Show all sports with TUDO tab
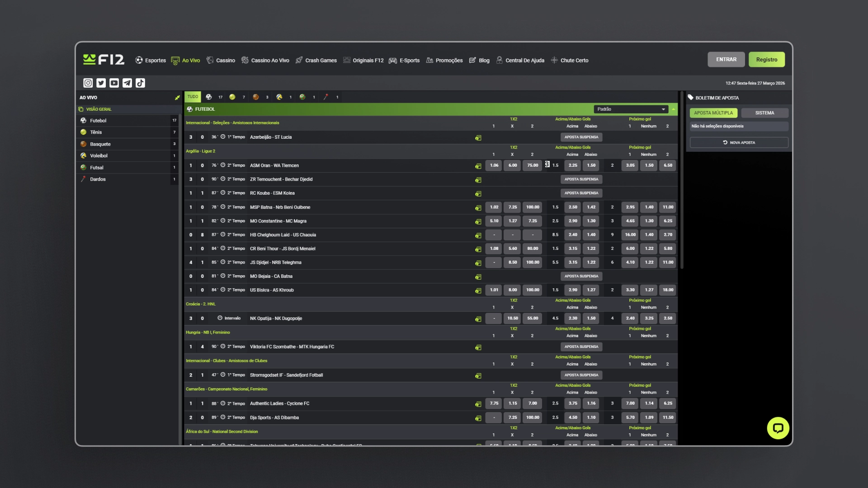Viewport: 868px width, 488px height. coord(193,97)
